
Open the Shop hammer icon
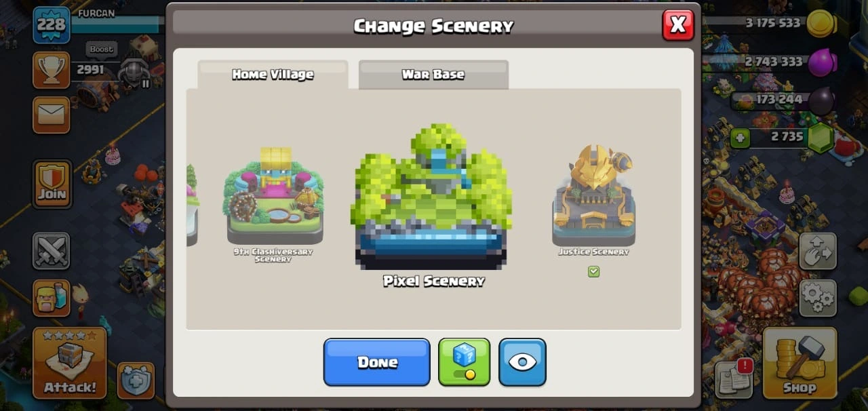click(800, 362)
